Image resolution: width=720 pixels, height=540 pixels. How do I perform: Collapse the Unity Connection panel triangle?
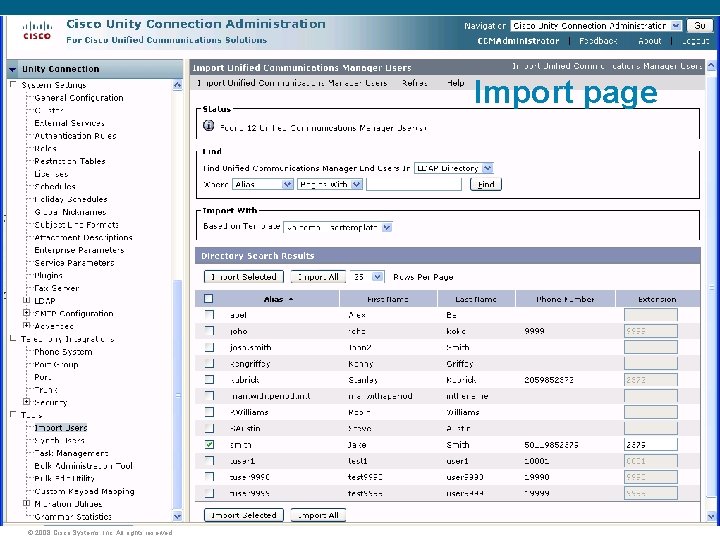[x=13, y=69]
